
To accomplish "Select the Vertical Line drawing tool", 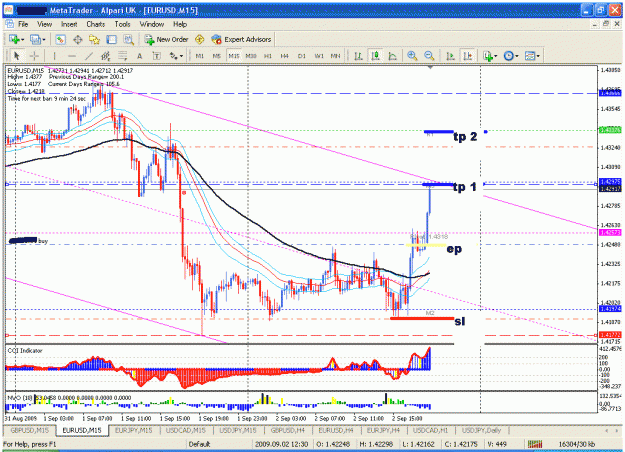I will pyautogui.click(x=54, y=56).
